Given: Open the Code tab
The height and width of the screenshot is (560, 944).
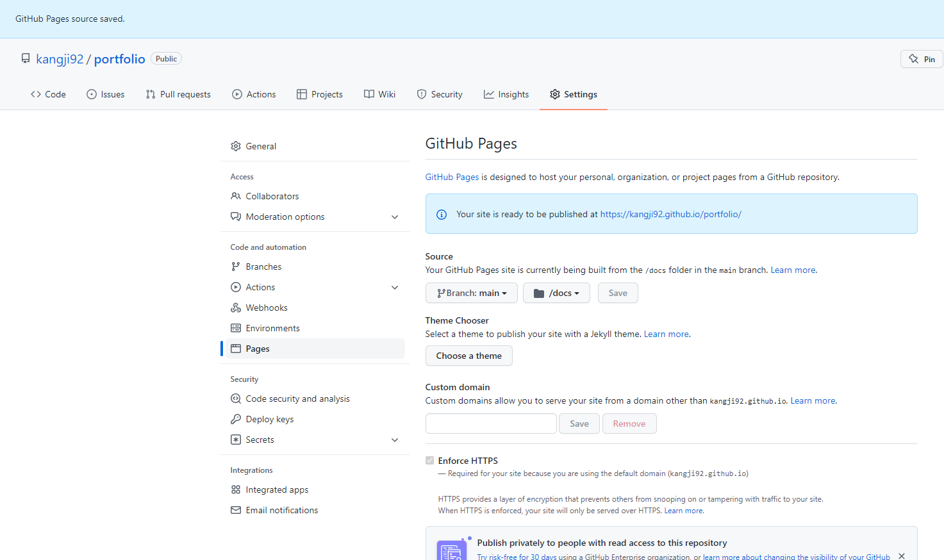Looking at the screenshot, I should tap(48, 94).
